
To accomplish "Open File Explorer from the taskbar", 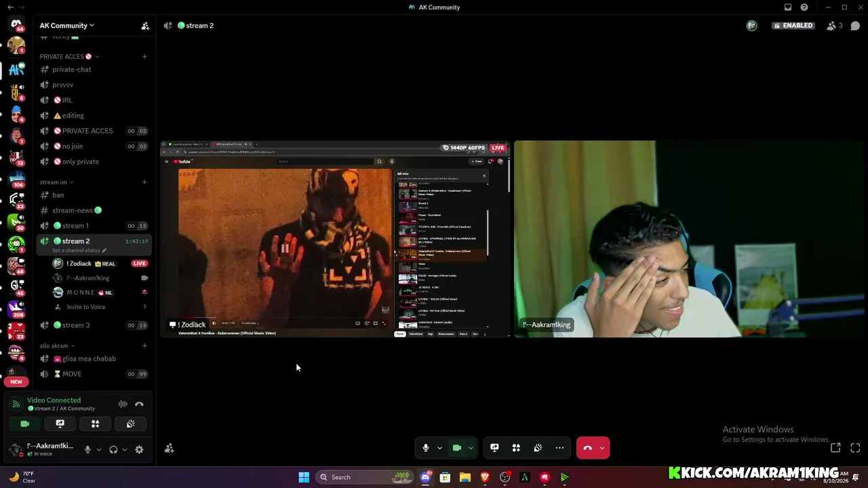I will pyautogui.click(x=465, y=477).
